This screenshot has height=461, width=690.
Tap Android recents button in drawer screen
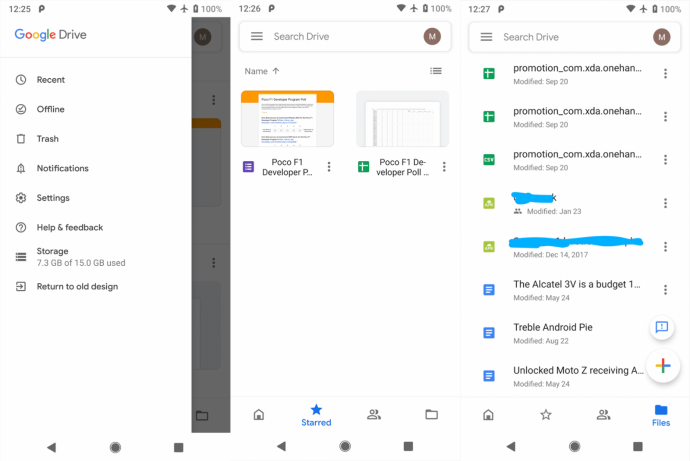tap(178, 447)
